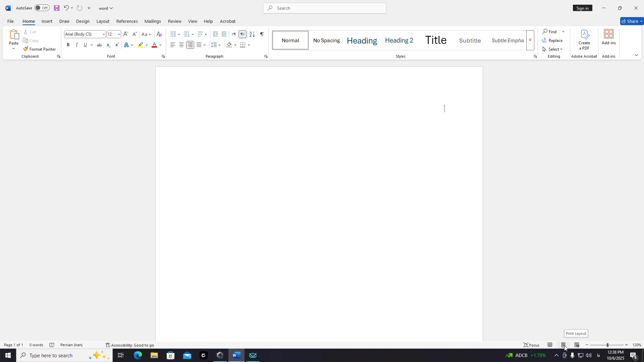Click the zoom slider handle
This screenshot has height=362, width=644.
[x=607, y=345]
